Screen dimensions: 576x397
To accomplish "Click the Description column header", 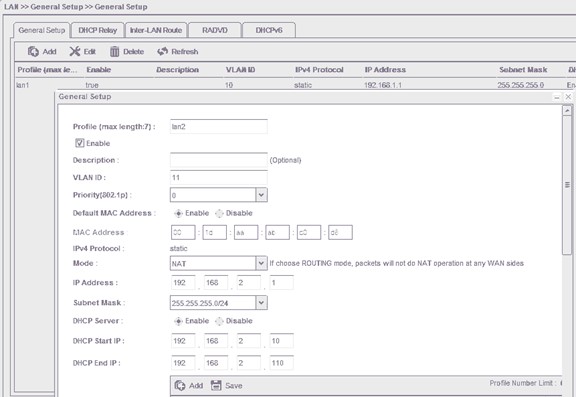I will (177, 70).
